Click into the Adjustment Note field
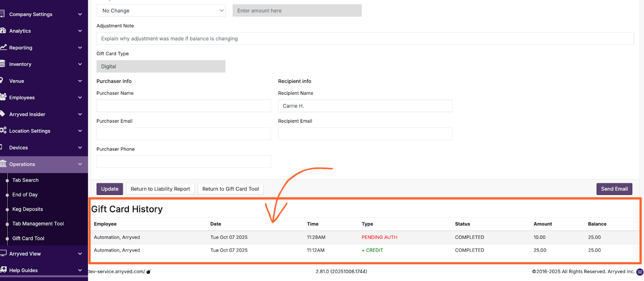The height and width of the screenshot is (281, 644). [365, 39]
